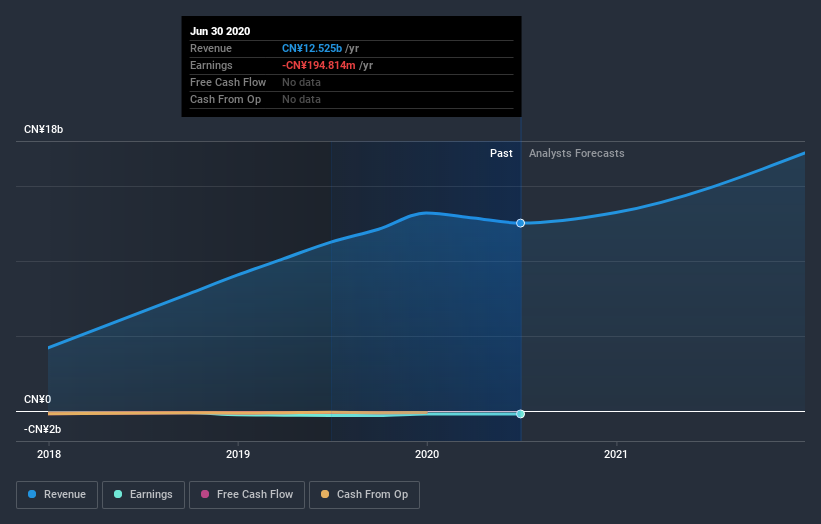Click the Earnings tooltip row label
This screenshot has height=524, width=821.
tap(211, 65)
